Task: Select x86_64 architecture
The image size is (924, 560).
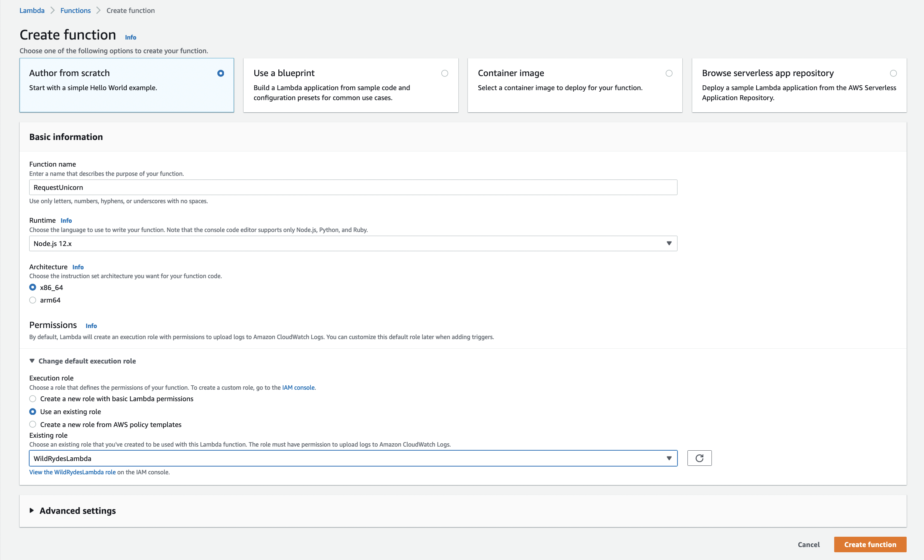Action: (x=33, y=287)
